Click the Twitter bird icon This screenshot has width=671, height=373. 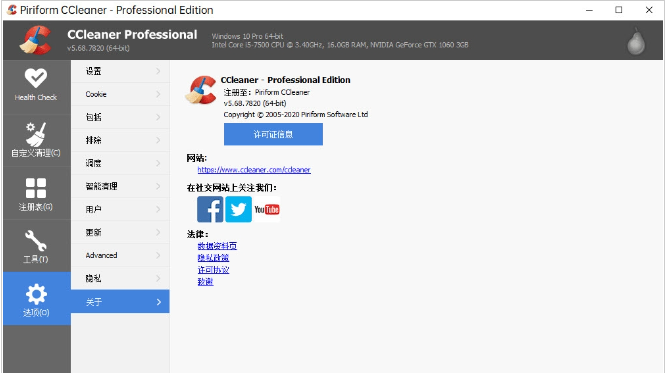click(238, 209)
